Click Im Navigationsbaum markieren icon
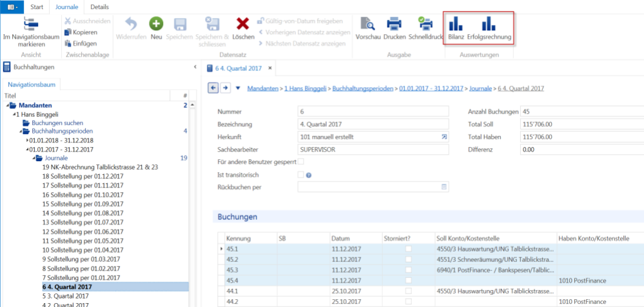This screenshot has height=307, width=644. tap(31, 32)
